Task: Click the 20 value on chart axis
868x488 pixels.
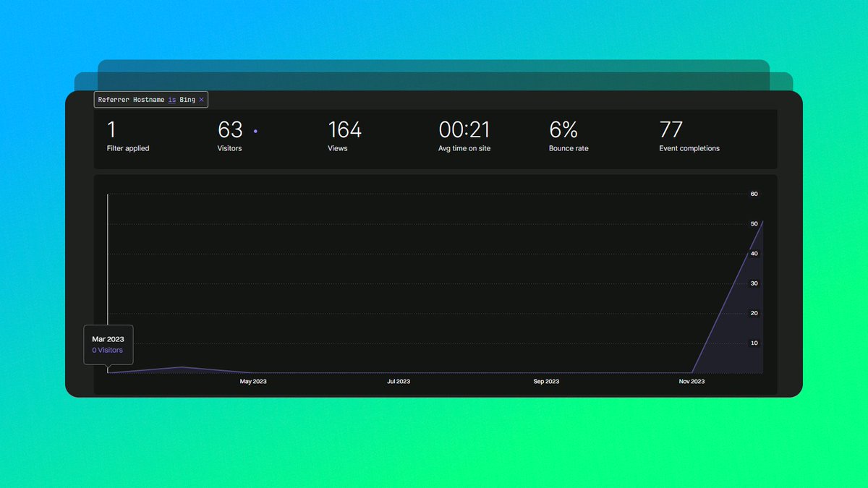Action: (754, 313)
